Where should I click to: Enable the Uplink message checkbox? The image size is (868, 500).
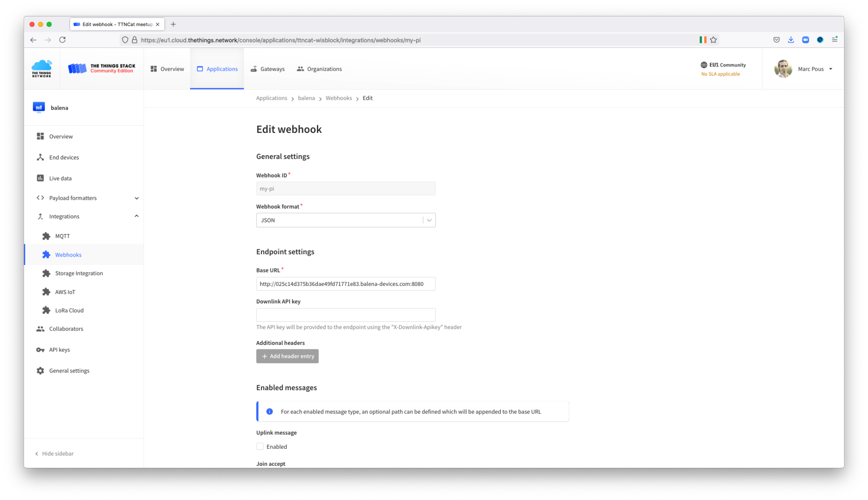(x=260, y=447)
